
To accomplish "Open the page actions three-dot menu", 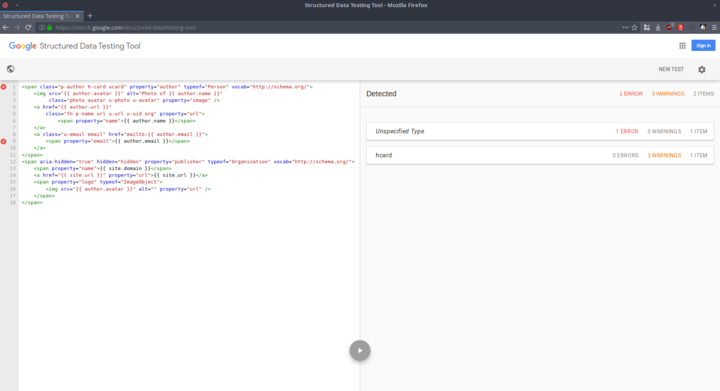I will pos(625,28).
